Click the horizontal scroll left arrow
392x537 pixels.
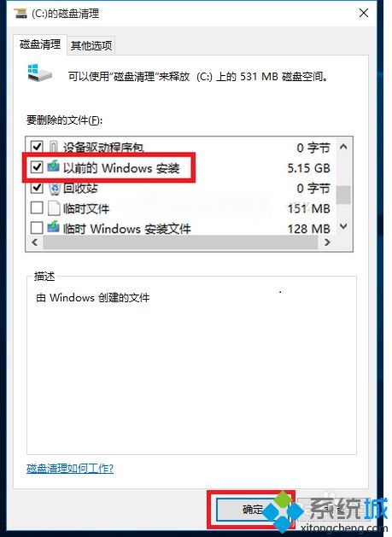(x=35, y=242)
